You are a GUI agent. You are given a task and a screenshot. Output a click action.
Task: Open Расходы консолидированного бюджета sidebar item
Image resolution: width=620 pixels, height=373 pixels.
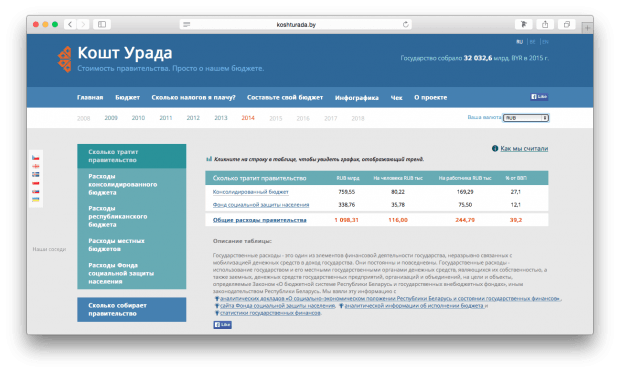click(123, 184)
